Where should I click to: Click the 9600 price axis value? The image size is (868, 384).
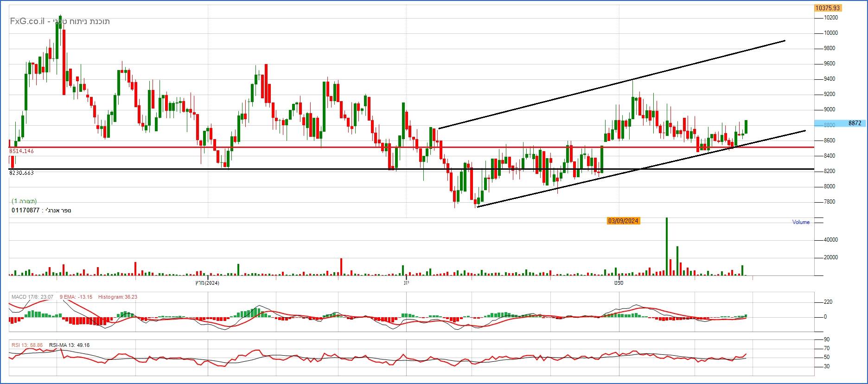[830, 64]
